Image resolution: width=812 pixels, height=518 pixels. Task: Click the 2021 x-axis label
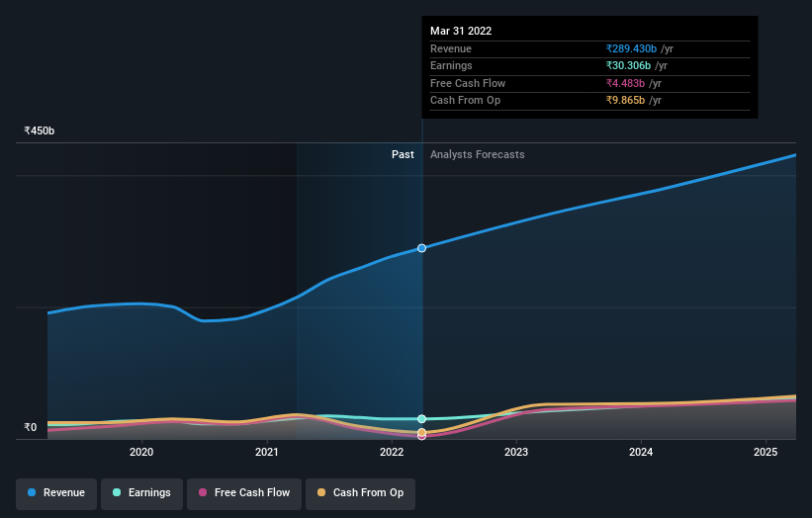267,453
